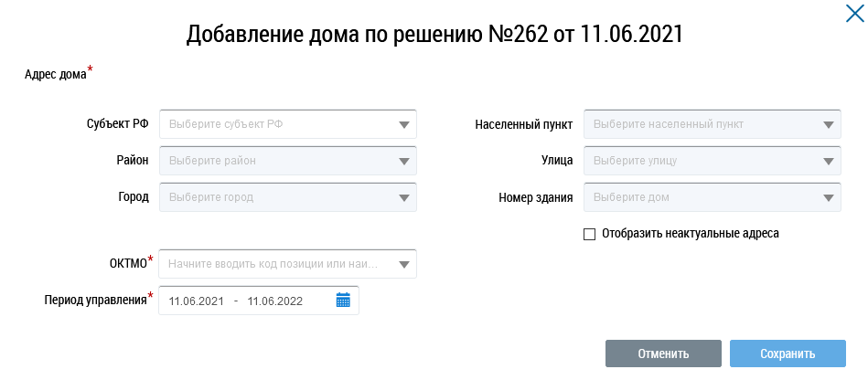The image size is (868, 380).
Task: Focus the ОКТМО code input field
Action: click(x=277, y=264)
